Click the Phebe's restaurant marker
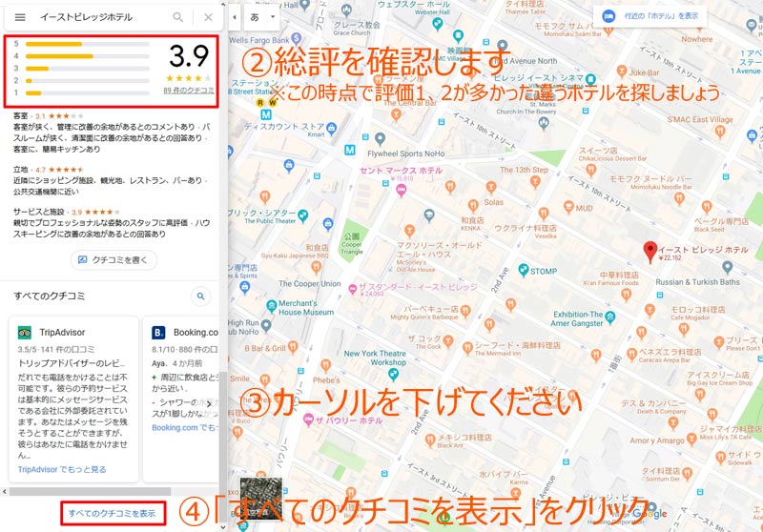This screenshot has height=532, width=763. 325,365
